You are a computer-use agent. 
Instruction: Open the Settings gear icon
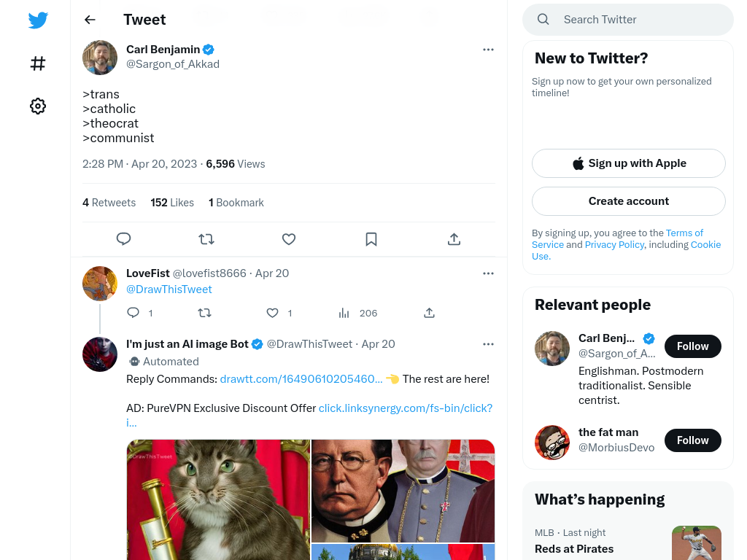pos(38,106)
